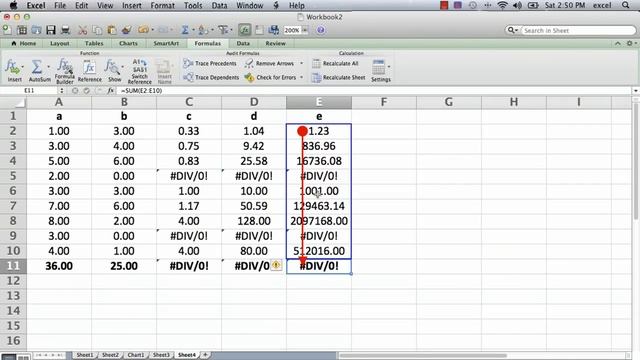Select the Chart1 sheet tab
The height and width of the screenshot is (360, 640).
136,355
